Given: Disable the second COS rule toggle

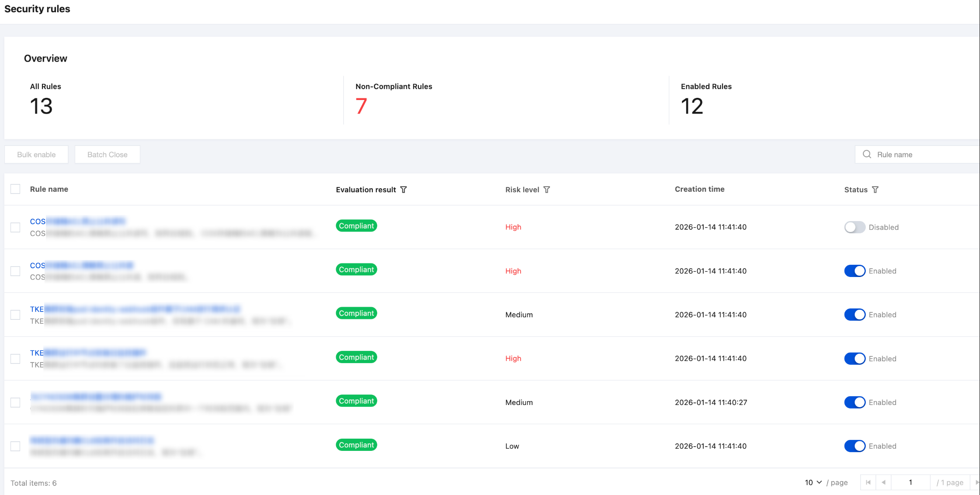Looking at the screenshot, I should [854, 271].
